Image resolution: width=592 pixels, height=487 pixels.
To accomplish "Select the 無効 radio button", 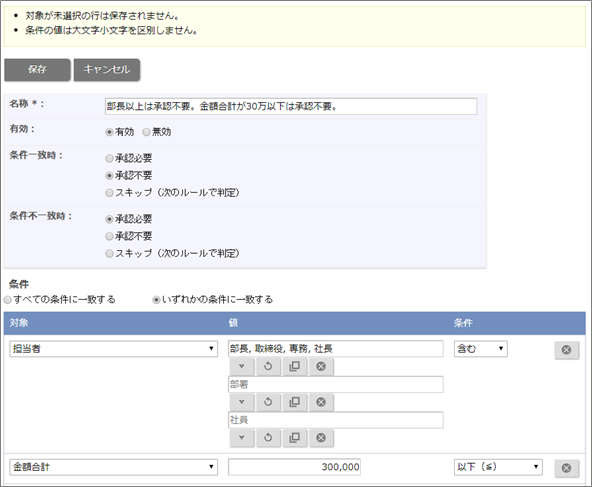I will tap(146, 132).
